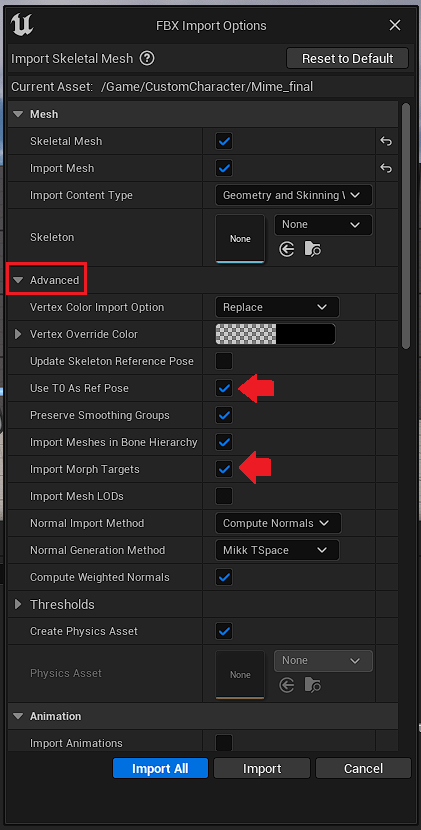The image size is (421, 830).
Task: Enable Import Mesh LODs checkbox
Action: pos(224,496)
